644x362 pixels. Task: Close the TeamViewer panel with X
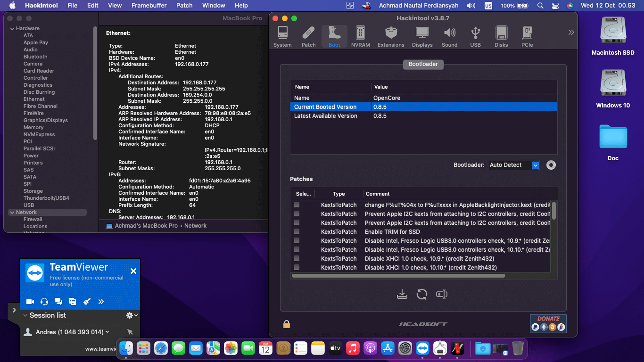pos(133,271)
